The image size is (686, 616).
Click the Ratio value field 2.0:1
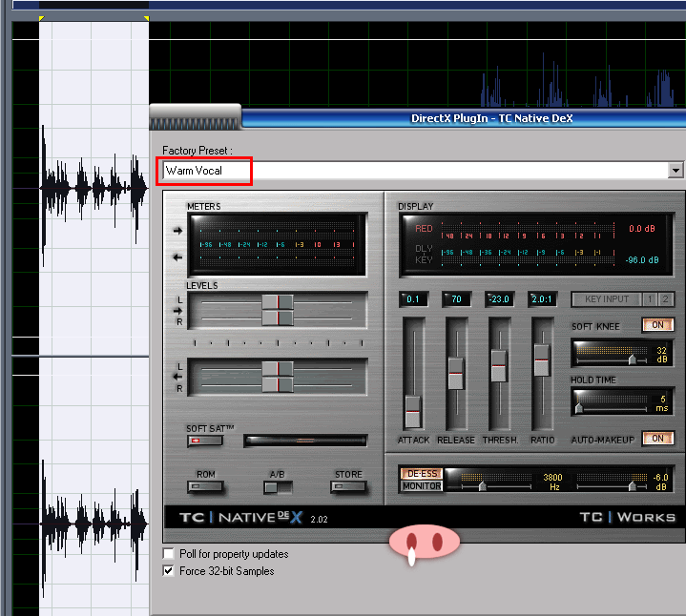[542, 299]
